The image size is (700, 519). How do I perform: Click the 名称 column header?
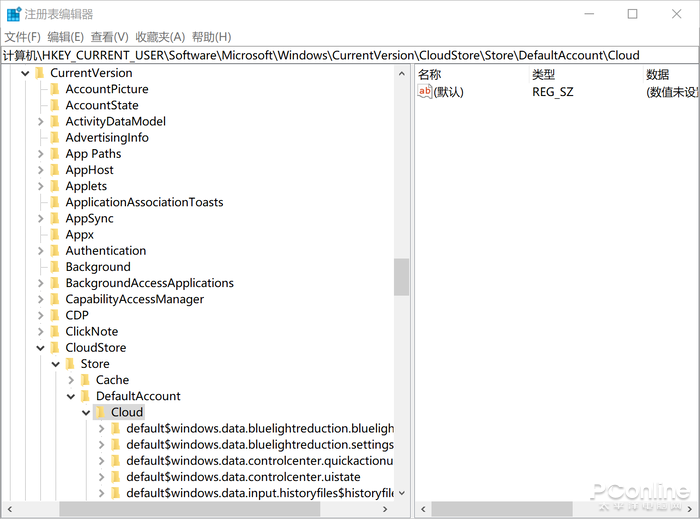[x=471, y=74]
